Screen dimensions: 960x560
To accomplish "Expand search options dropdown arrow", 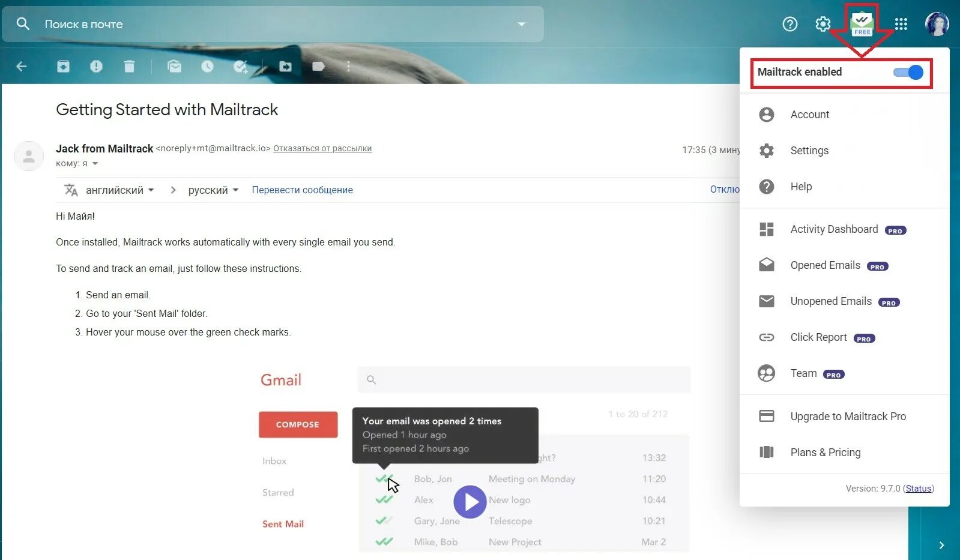I will (x=522, y=24).
